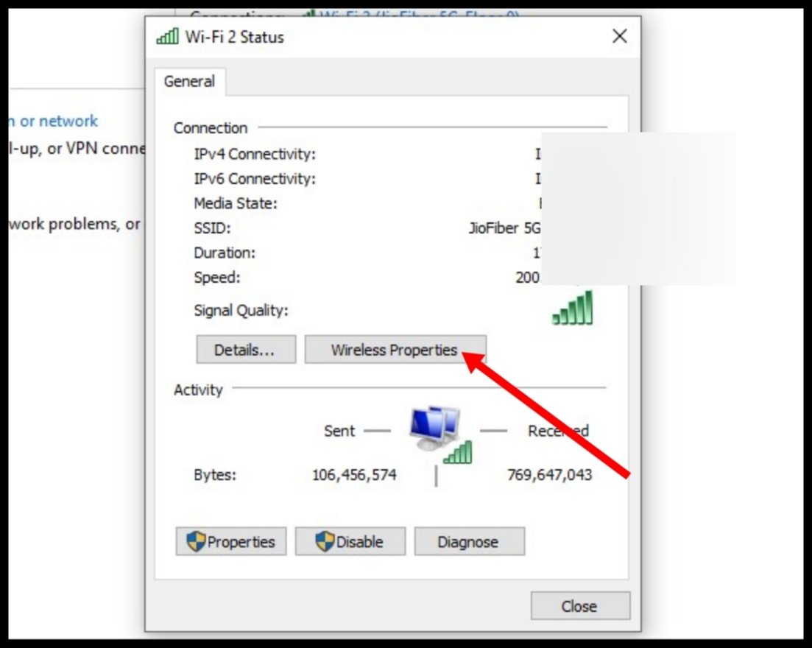
Task: Click small signal bars beside computers icon
Action: point(459,451)
